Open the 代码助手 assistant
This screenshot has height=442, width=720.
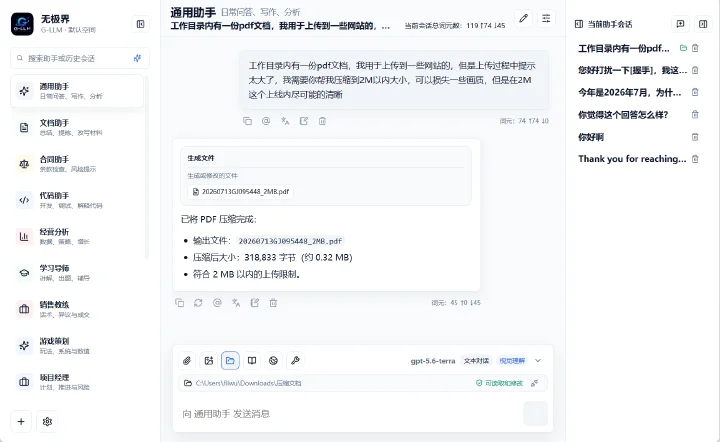coord(77,200)
